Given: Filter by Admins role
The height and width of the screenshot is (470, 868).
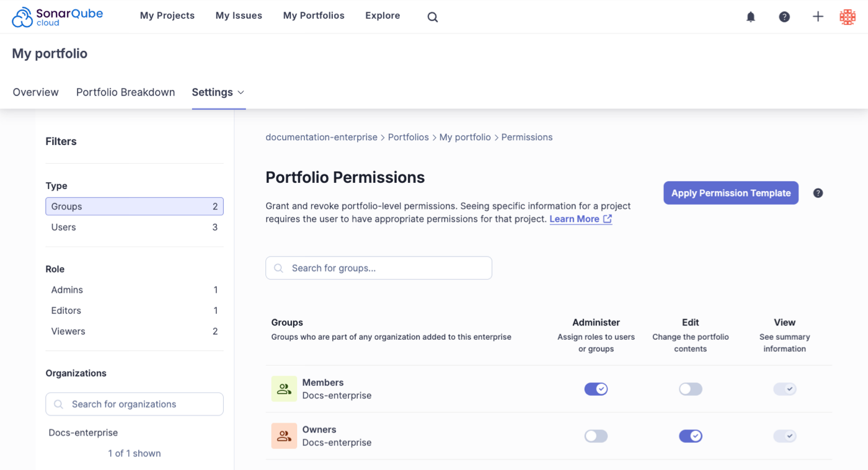Looking at the screenshot, I should pos(135,290).
